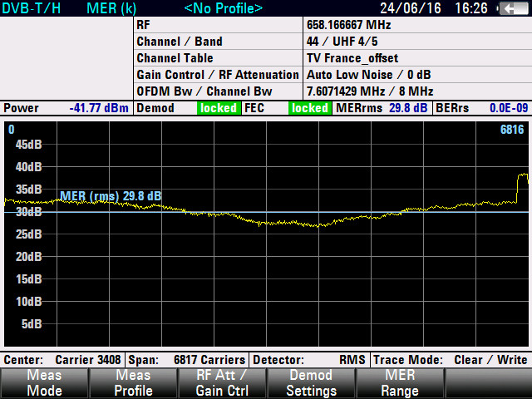Click the 20dB axis label
The width and height of the screenshot is (532, 399).
coord(28,257)
